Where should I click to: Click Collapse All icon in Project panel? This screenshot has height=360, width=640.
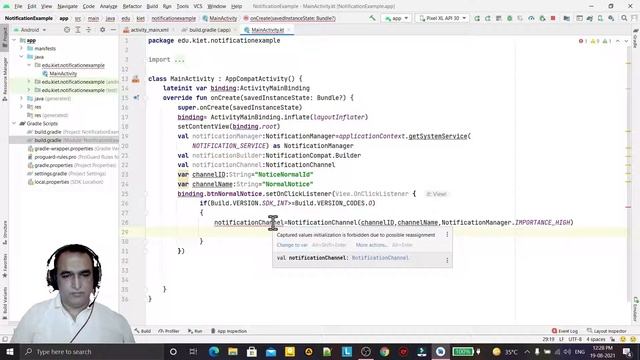[x=89, y=30]
